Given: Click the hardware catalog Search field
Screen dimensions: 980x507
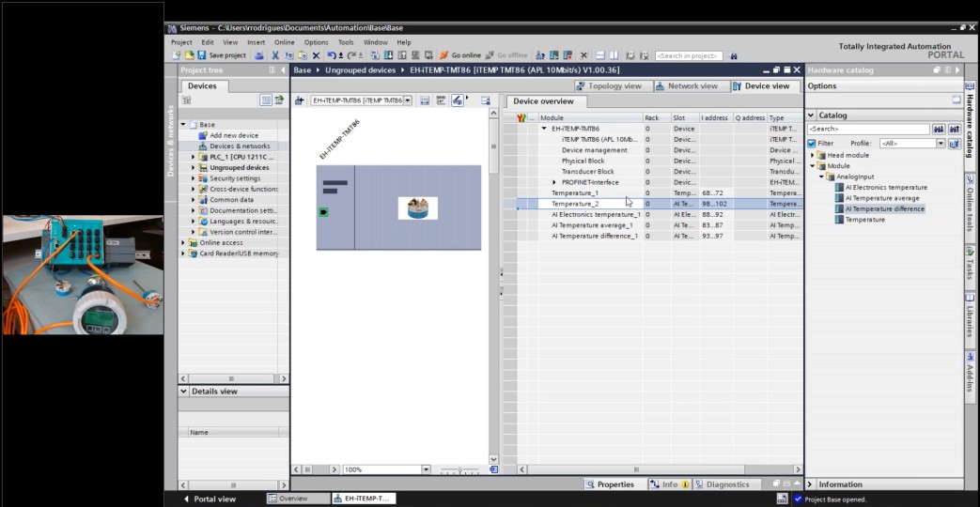Looking at the screenshot, I should pos(868,130).
